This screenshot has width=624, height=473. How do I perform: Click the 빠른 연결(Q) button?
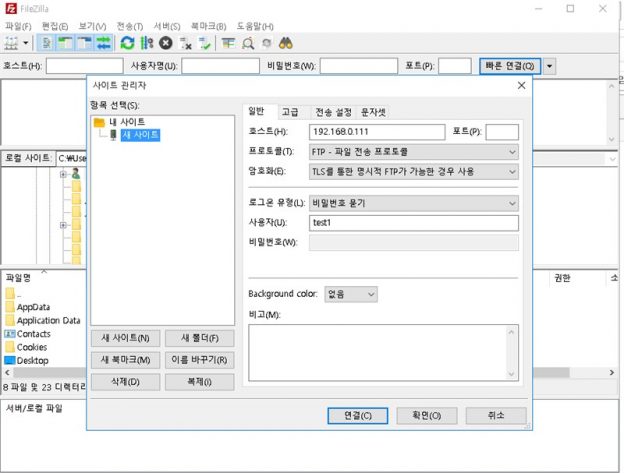coord(510,66)
